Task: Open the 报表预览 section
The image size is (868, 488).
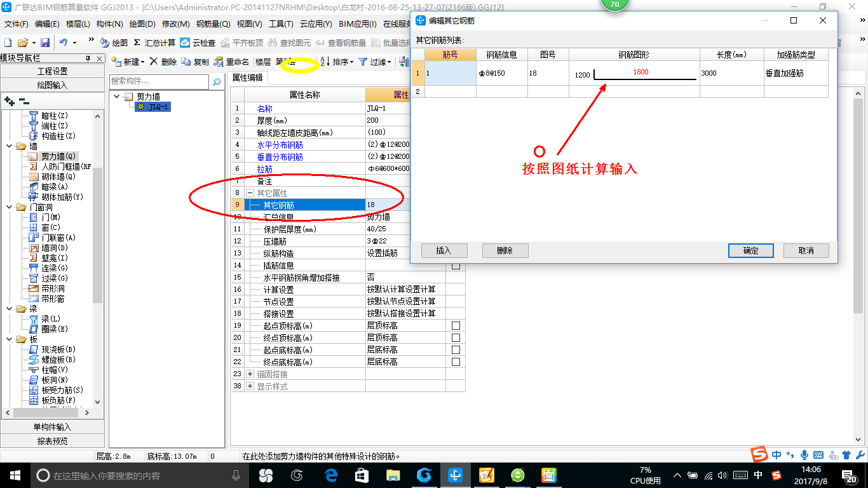Action: click(x=52, y=441)
